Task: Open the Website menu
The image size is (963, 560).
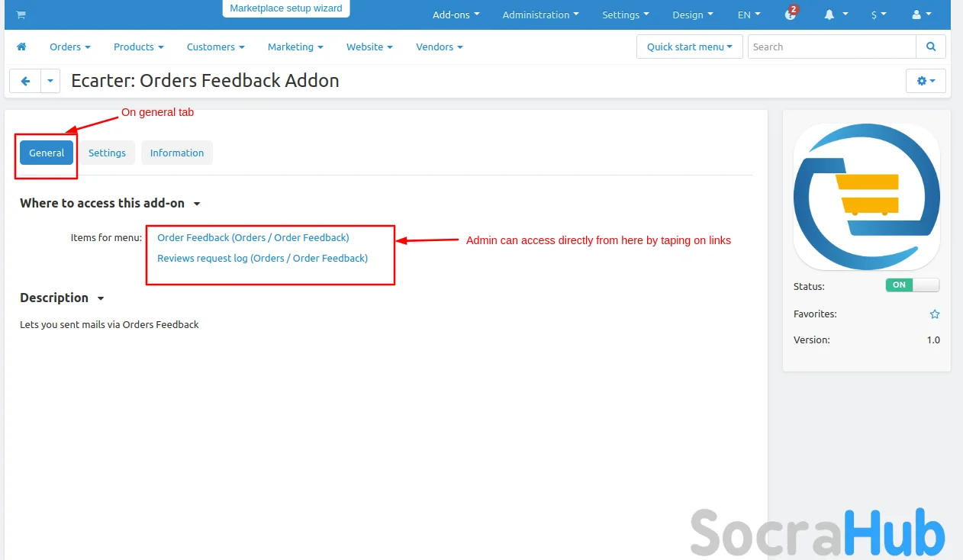Action: 369,47
